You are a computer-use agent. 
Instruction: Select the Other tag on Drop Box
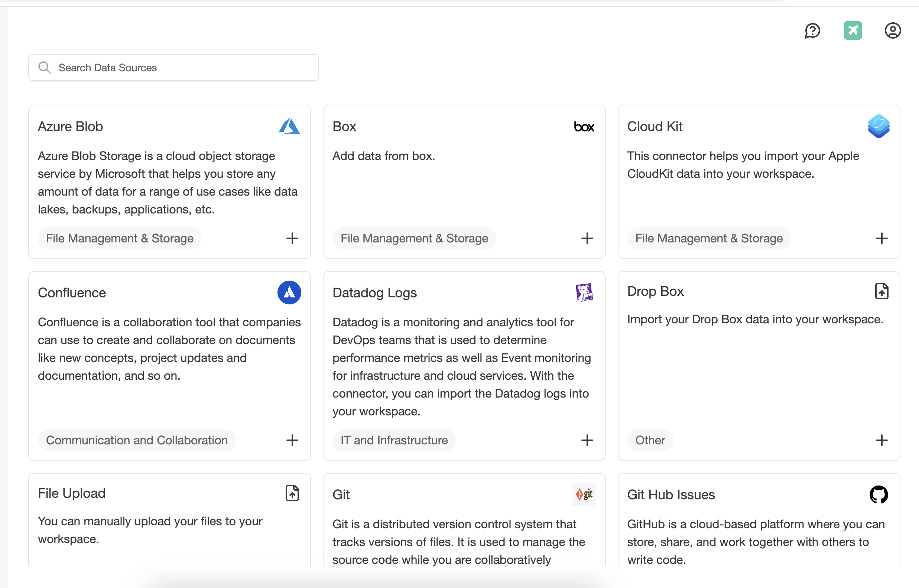tap(650, 440)
